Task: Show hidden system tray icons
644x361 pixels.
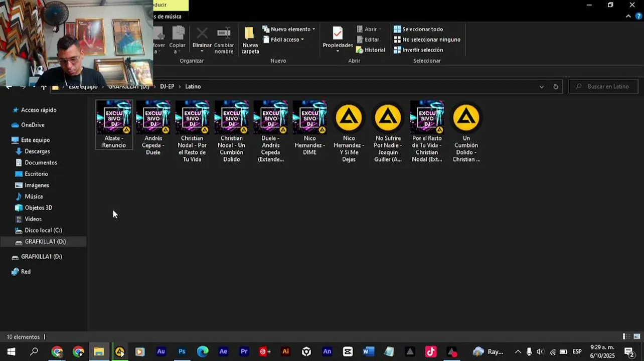Action: [518, 352]
